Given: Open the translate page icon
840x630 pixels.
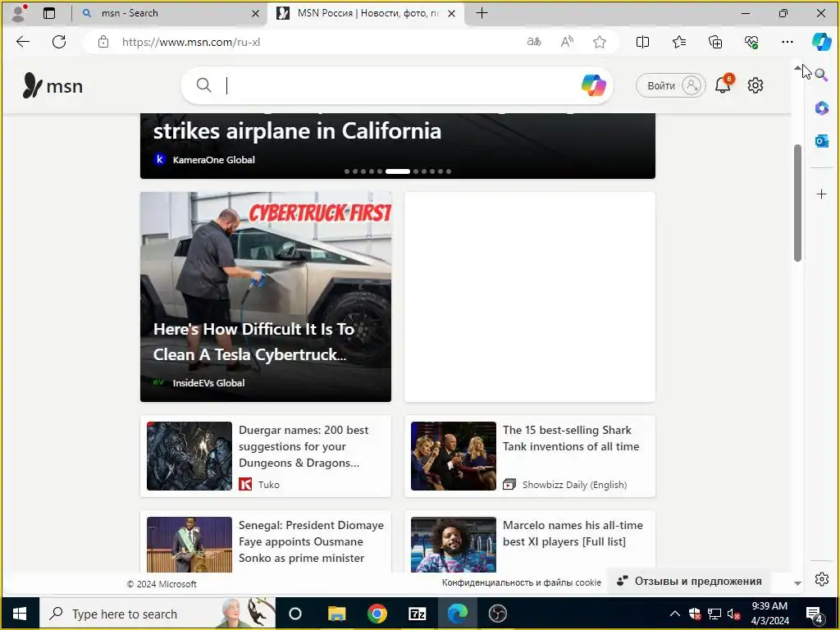Looking at the screenshot, I should [534, 42].
